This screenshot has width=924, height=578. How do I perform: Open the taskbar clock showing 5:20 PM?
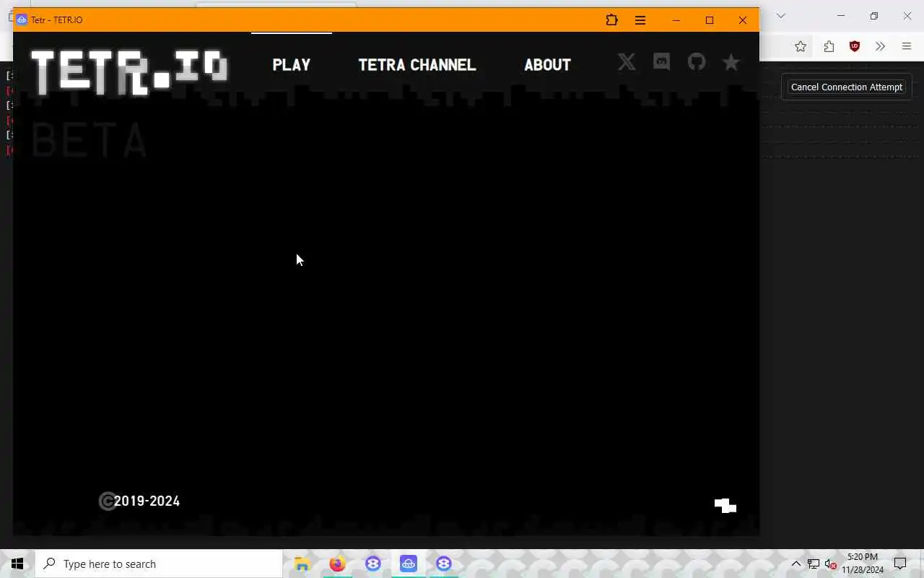pos(863,564)
